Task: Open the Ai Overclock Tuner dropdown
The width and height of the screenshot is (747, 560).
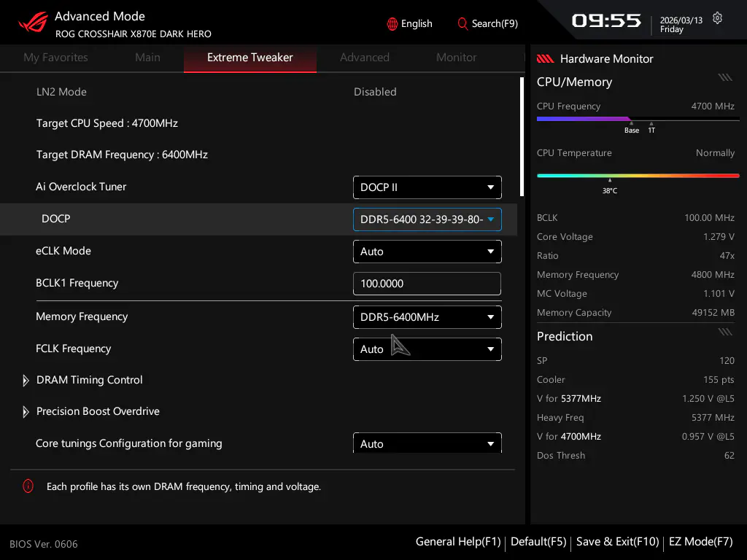Action: tap(427, 187)
